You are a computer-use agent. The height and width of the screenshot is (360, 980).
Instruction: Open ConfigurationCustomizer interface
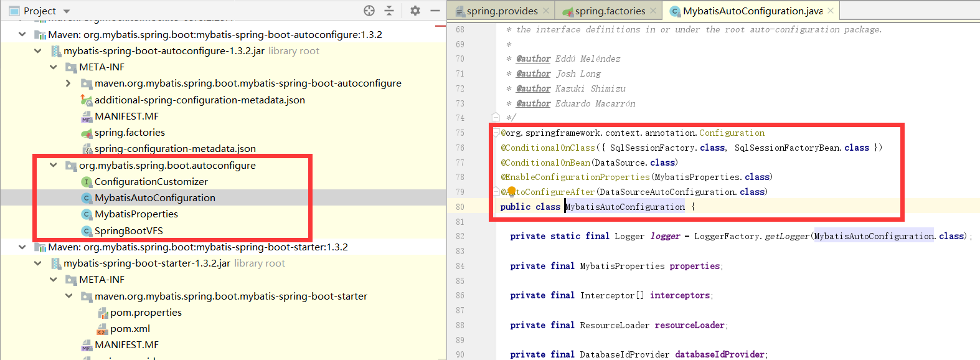tap(151, 181)
